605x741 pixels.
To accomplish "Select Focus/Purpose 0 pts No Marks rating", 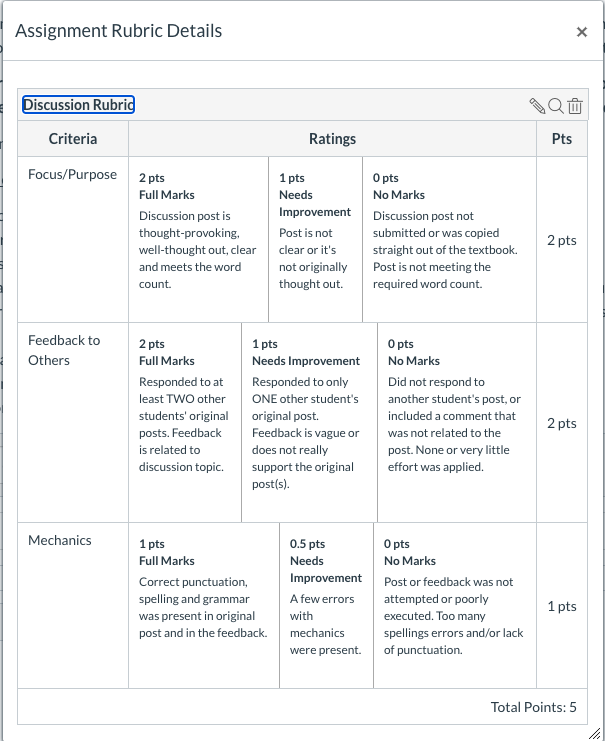I will [x=449, y=240].
